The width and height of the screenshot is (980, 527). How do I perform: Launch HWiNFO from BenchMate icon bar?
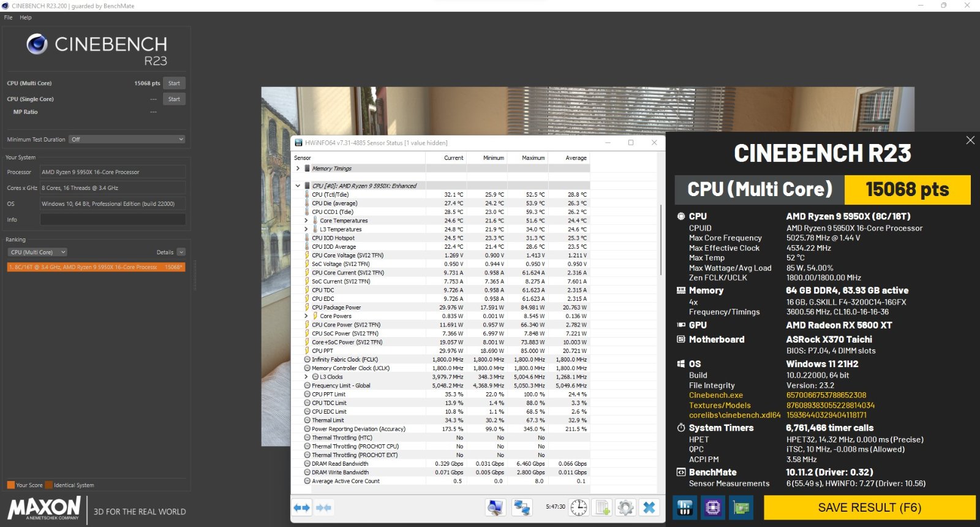[x=685, y=507]
